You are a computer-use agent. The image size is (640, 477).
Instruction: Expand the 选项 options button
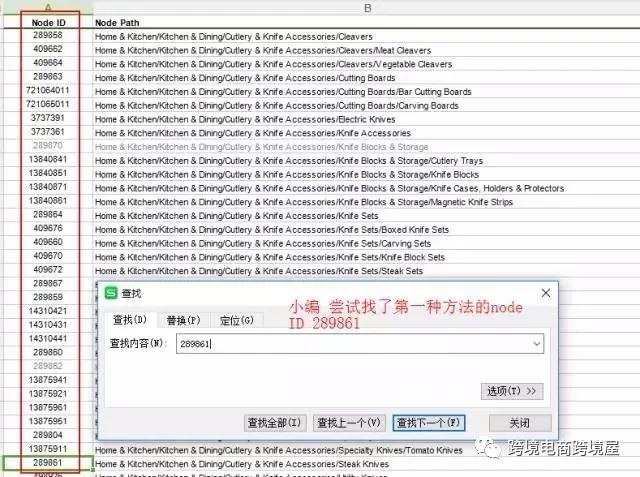(512, 390)
